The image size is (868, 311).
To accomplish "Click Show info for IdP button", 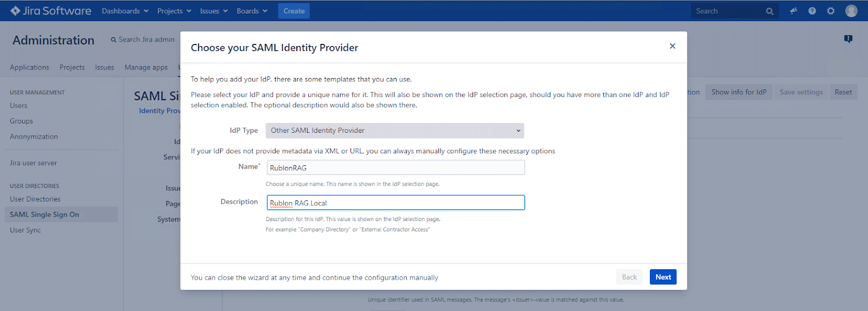I will coord(738,92).
